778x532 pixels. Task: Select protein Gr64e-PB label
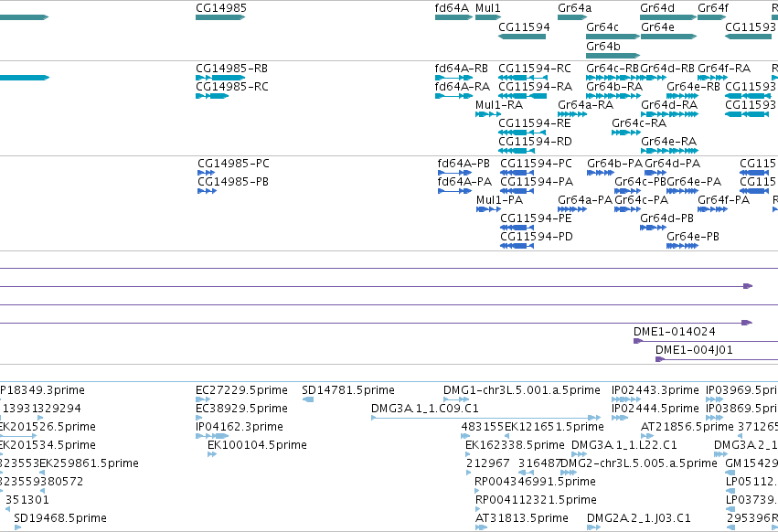(x=693, y=238)
